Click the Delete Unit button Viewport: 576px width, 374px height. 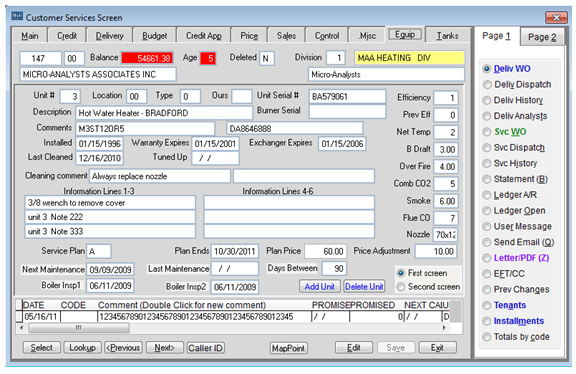(364, 287)
